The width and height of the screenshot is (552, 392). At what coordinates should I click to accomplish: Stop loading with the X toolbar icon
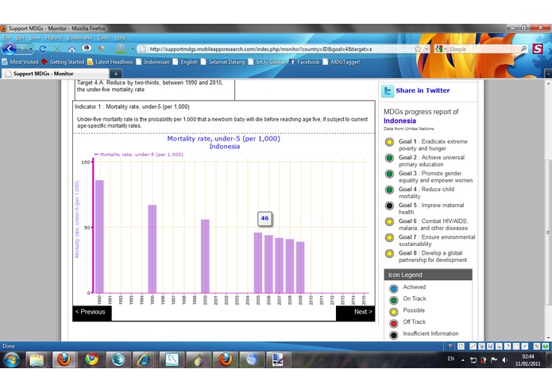[x=57, y=49]
